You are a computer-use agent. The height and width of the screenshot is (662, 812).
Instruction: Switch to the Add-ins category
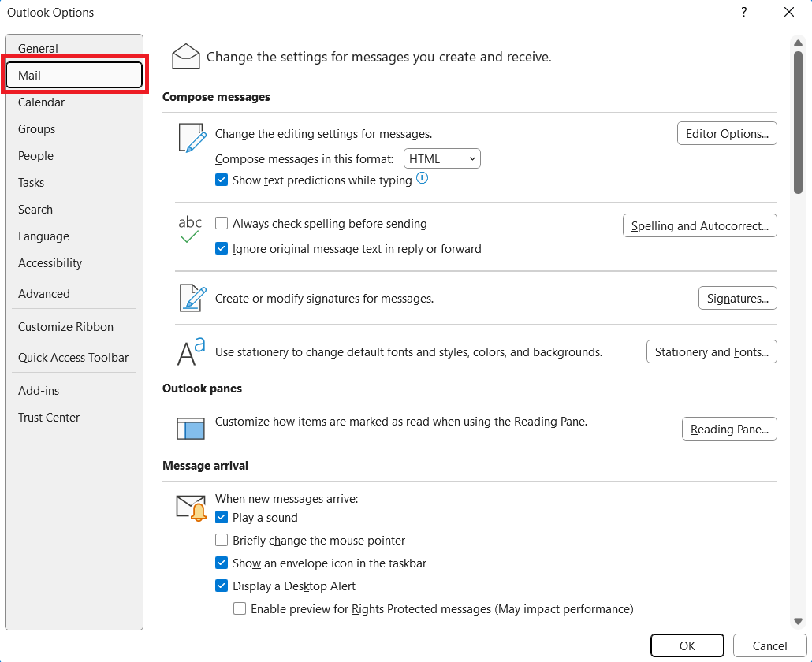[x=74, y=391]
